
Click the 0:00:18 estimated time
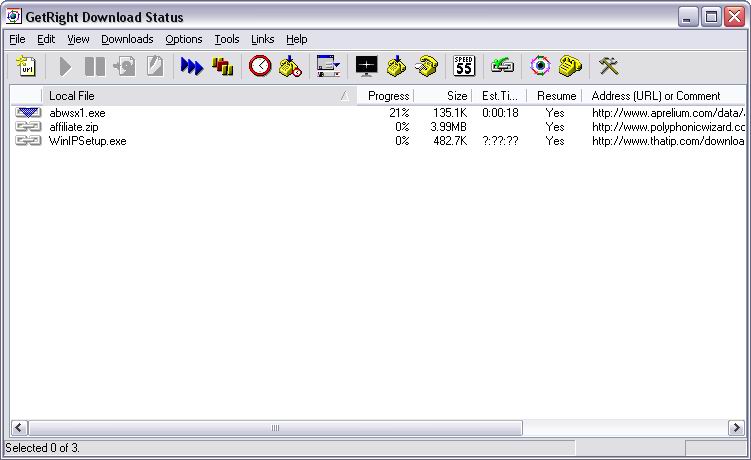pos(500,113)
